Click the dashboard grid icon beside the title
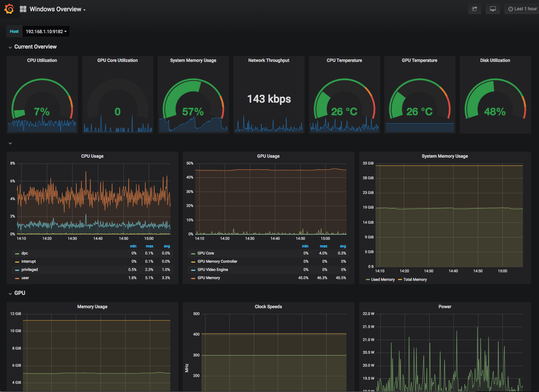 pos(23,9)
